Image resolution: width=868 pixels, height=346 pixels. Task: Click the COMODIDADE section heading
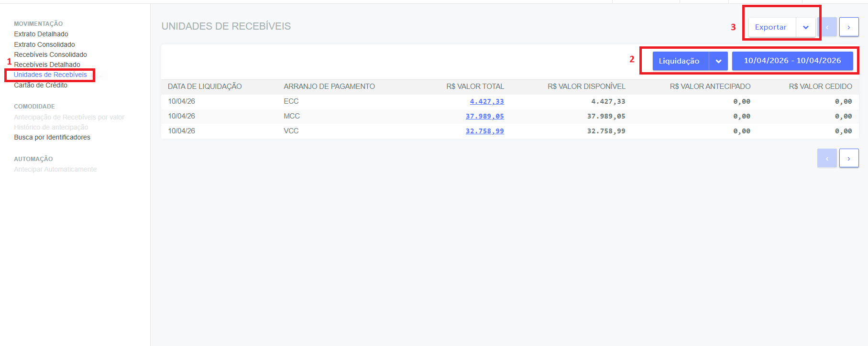34,107
